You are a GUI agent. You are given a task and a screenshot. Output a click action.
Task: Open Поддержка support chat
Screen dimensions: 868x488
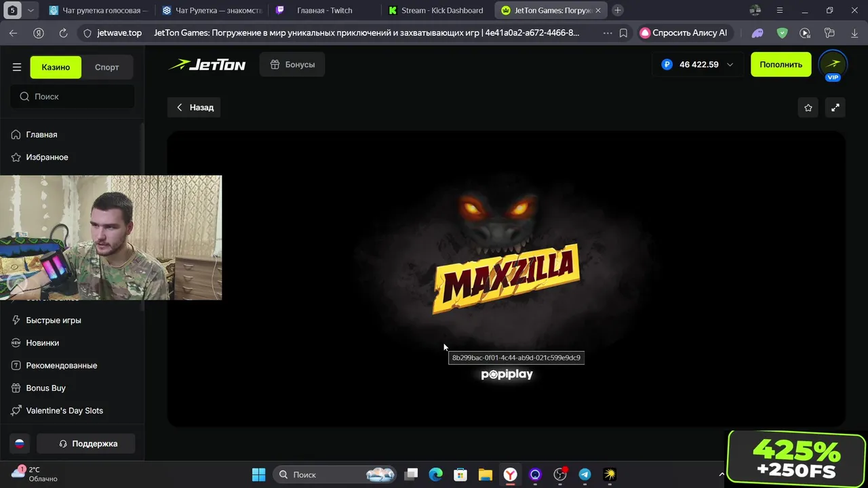(86, 443)
